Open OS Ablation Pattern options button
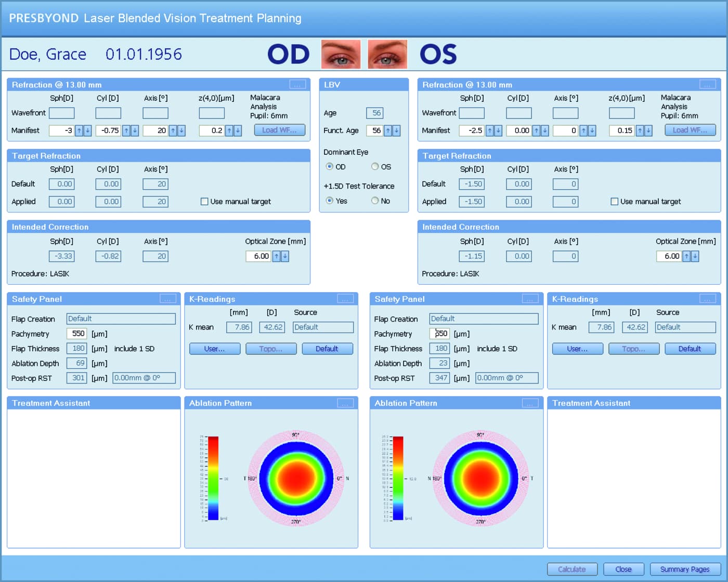 pyautogui.click(x=530, y=403)
